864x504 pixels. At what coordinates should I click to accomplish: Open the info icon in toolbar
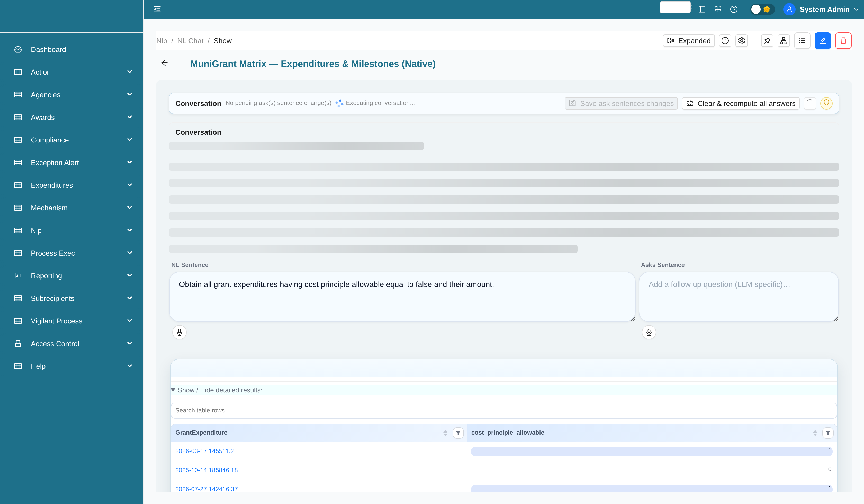725,41
